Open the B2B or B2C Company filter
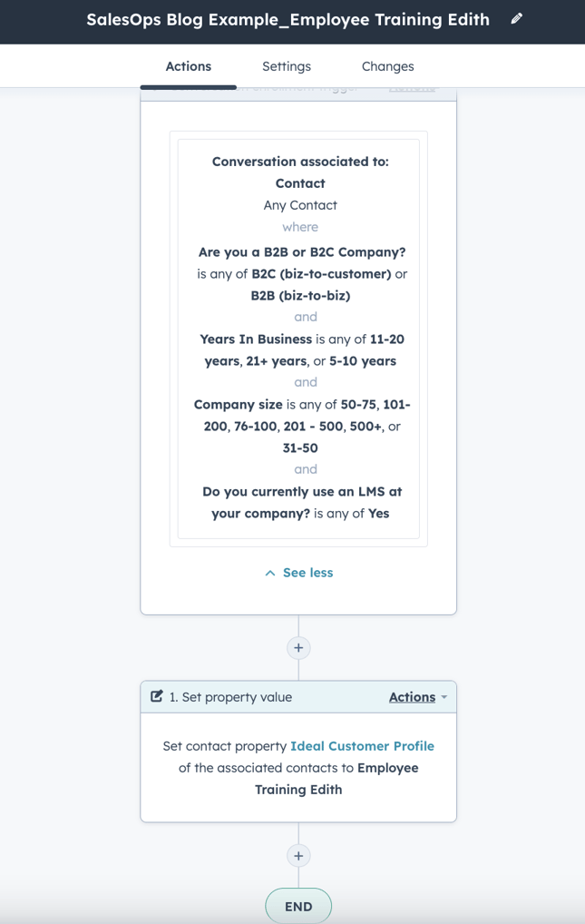Image resolution: width=585 pixels, height=924 pixels. click(302, 273)
